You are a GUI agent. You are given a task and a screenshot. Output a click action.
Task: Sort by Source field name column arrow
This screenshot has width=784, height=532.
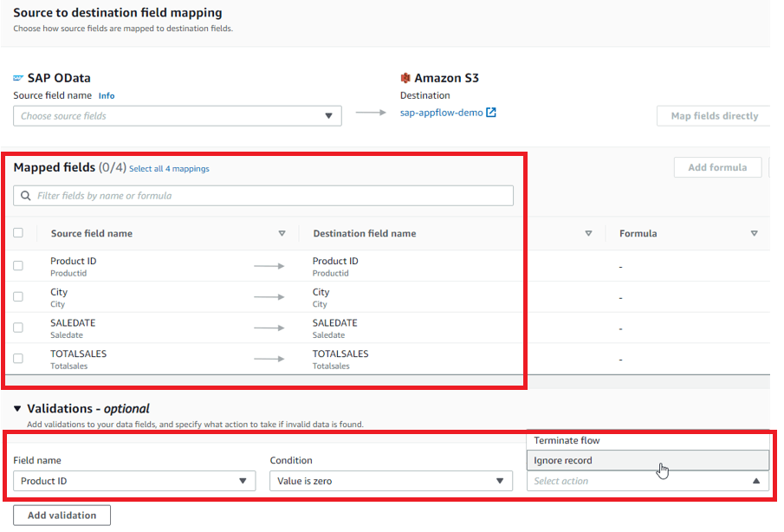(x=282, y=233)
